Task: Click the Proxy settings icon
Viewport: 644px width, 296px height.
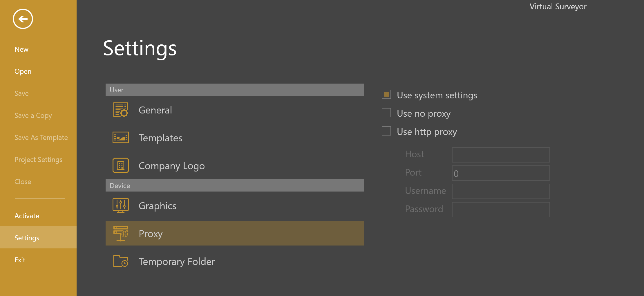Action: [120, 233]
